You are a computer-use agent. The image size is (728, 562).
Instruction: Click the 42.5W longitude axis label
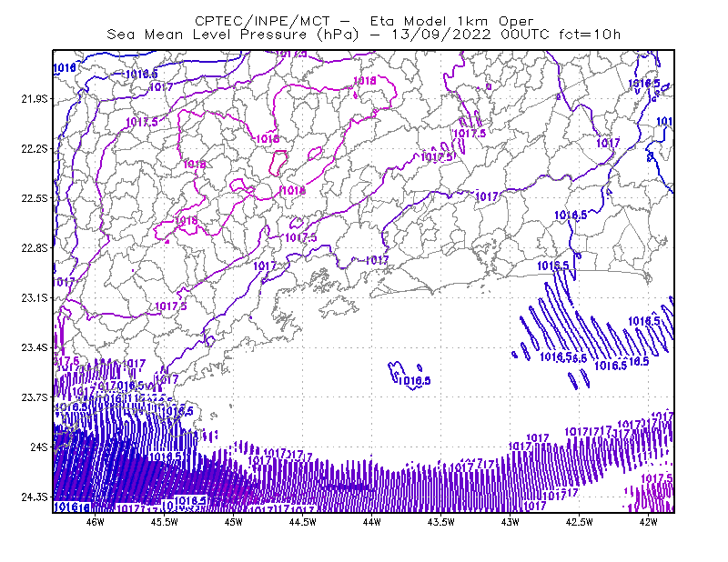tap(580, 522)
